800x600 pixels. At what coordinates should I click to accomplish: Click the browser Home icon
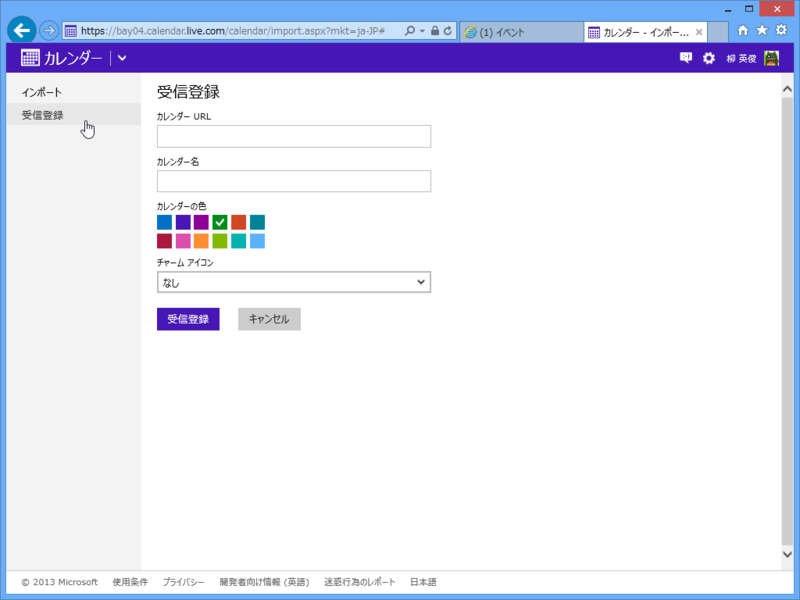742,30
